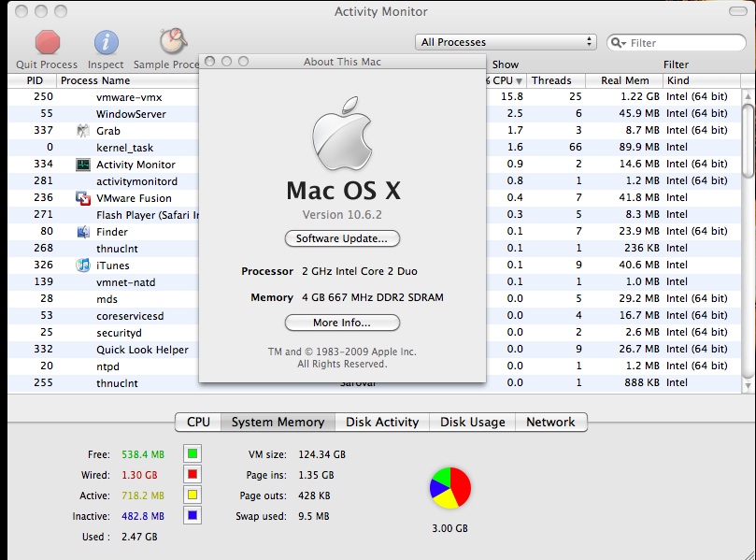The height and width of the screenshot is (560, 756).
Task: Select the thnuclnt row with PID 268
Action: [x=374, y=249]
